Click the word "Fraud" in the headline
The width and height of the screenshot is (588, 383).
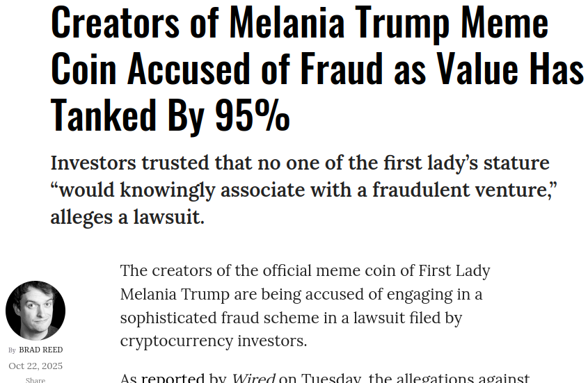click(x=342, y=69)
